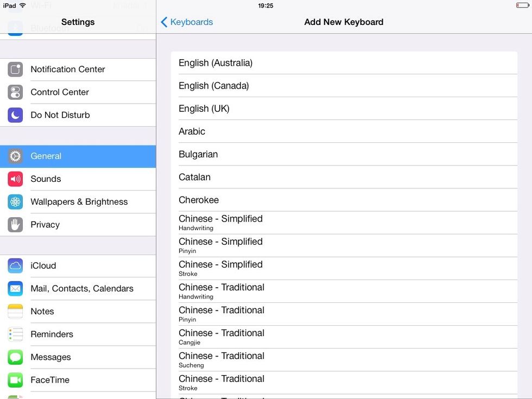Select Notes in the settings sidebar
This screenshot has height=399, width=532.
click(42, 312)
